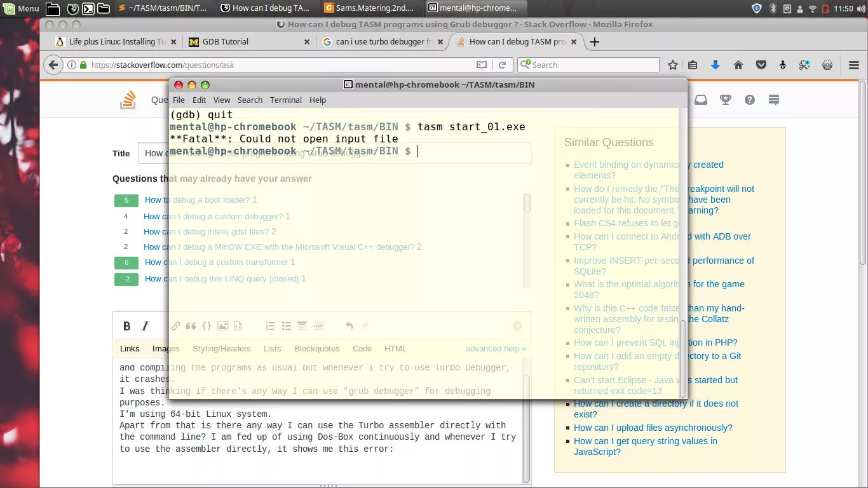Click the Firefox screenshot scissors extension icon
The width and height of the screenshot is (868, 488).
click(804, 65)
